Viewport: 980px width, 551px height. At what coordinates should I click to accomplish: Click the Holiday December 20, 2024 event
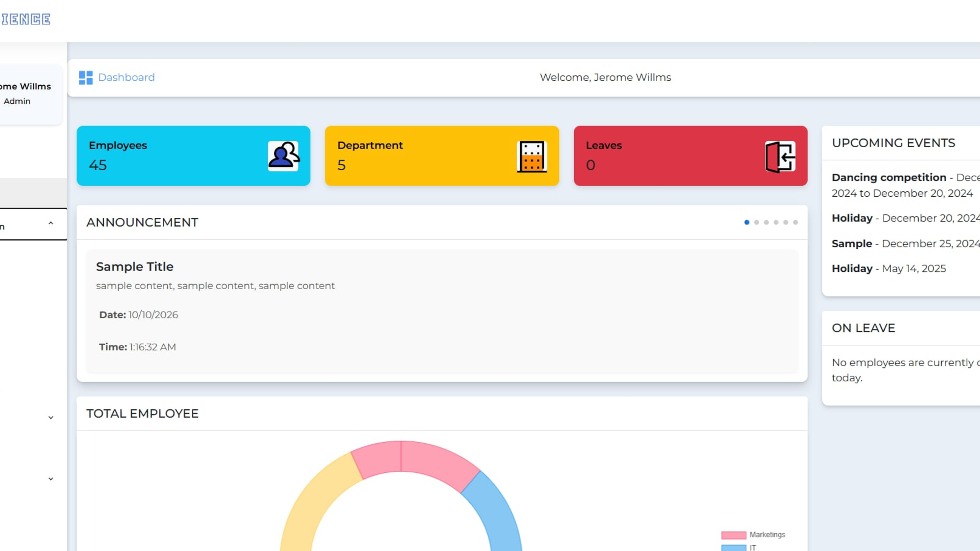[906, 218]
